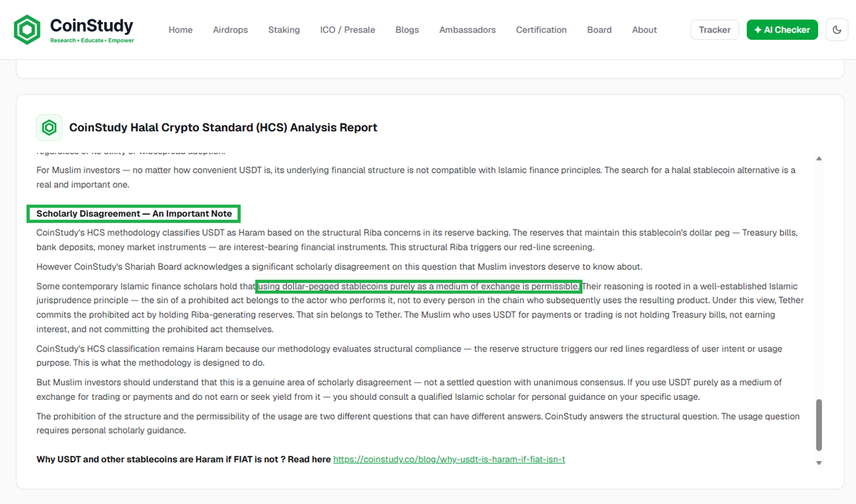Open the Ambassadors page

[467, 30]
